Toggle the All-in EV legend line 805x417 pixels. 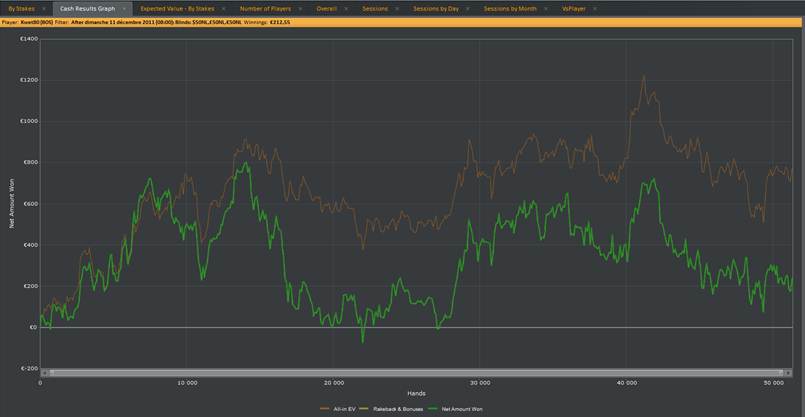click(x=337, y=409)
